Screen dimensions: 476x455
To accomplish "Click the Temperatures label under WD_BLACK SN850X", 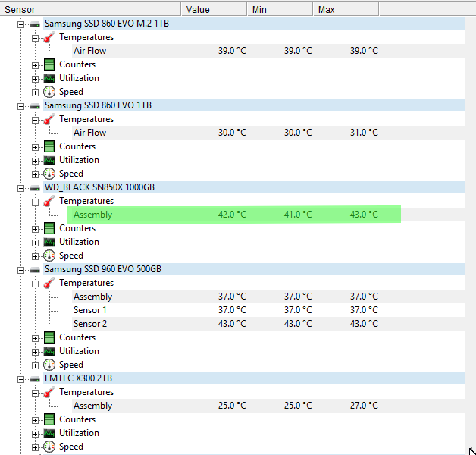I will (86, 201).
